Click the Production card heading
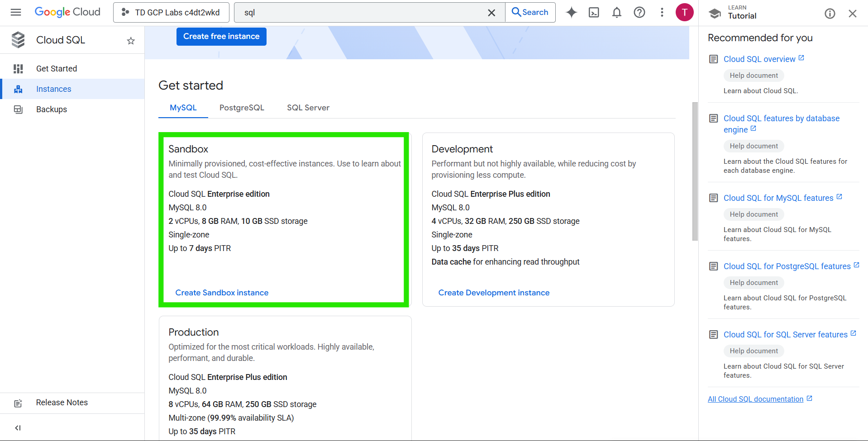868x441 pixels. [x=194, y=332]
